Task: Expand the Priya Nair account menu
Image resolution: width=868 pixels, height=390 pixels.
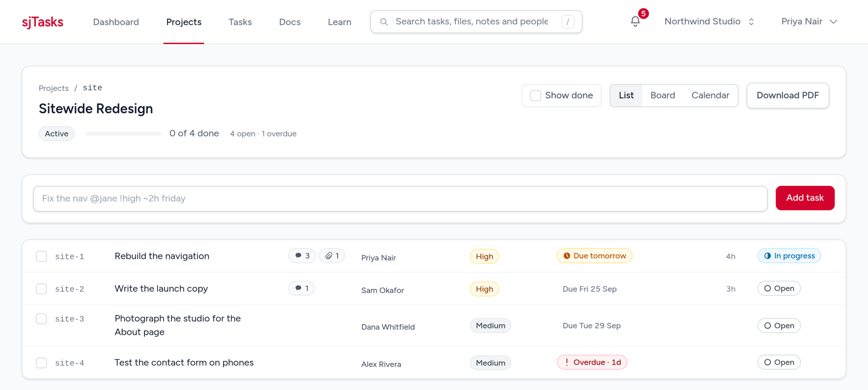Action: (x=809, y=21)
